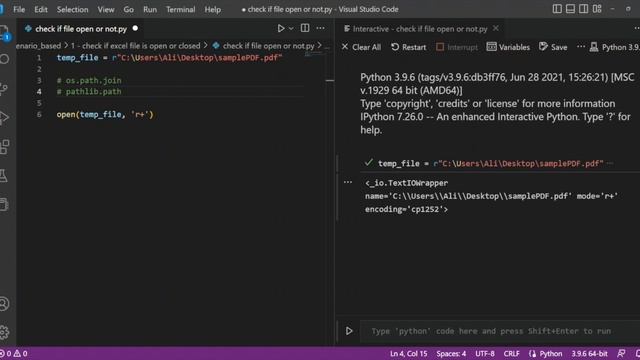
Task: Open the Variables viewer
Action: click(x=508, y=47)
